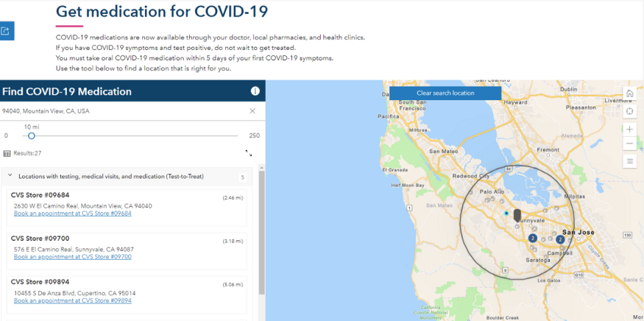Click Clear search location button

(445, 93)
